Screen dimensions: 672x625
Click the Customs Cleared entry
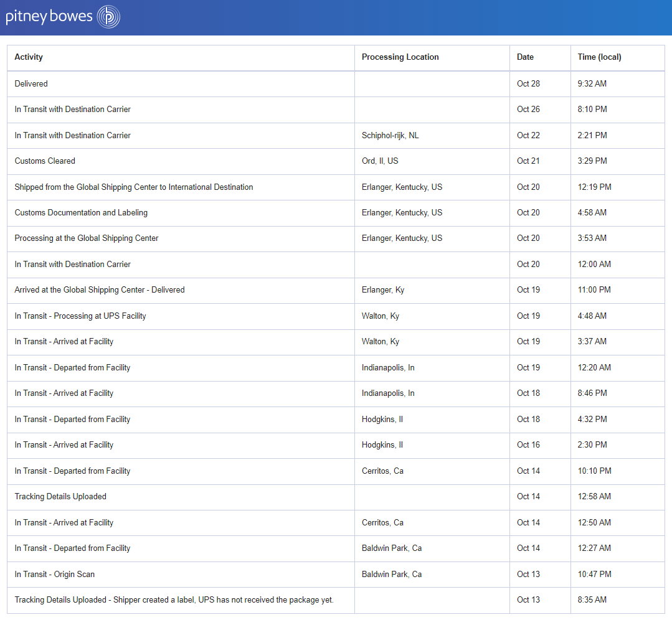pos(45,161)
